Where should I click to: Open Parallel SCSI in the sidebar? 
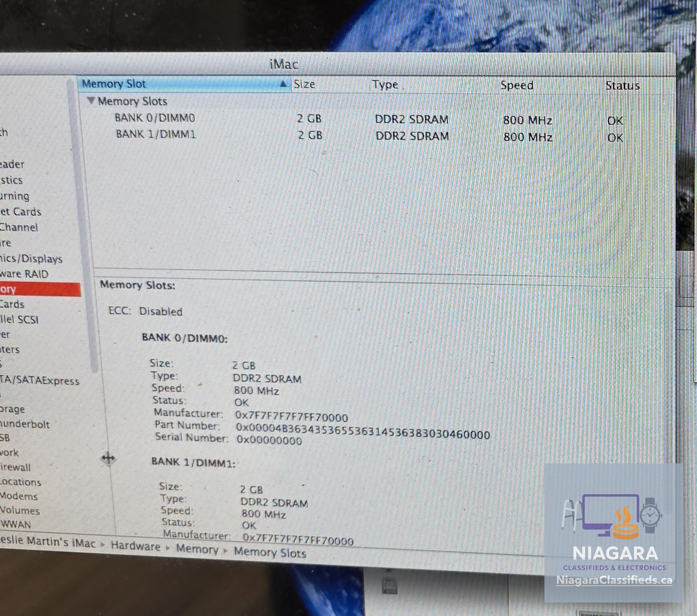point(19,319)
